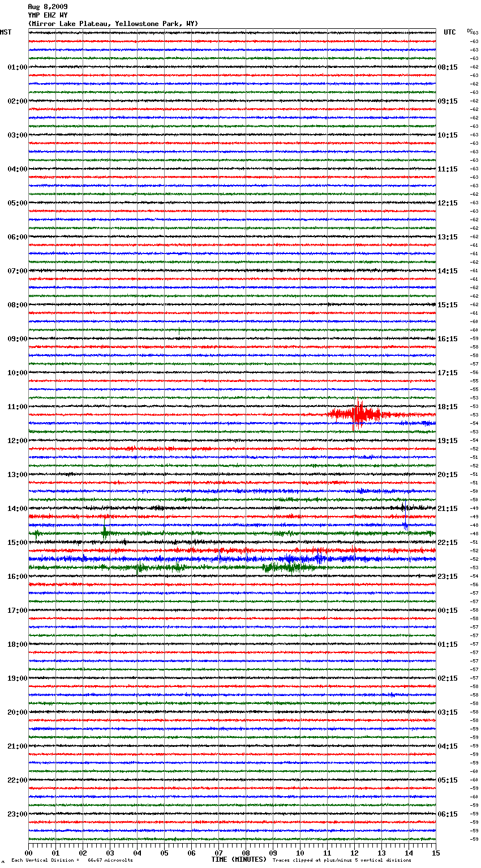Click the 21:15 UTC time label

[448, 509]
